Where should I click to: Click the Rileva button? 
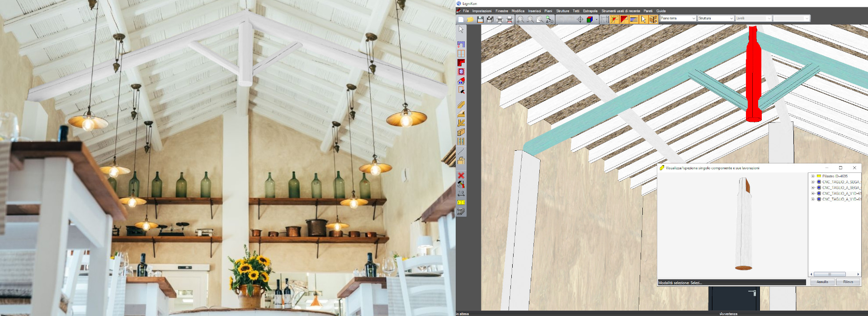click(x=848, y=282)
